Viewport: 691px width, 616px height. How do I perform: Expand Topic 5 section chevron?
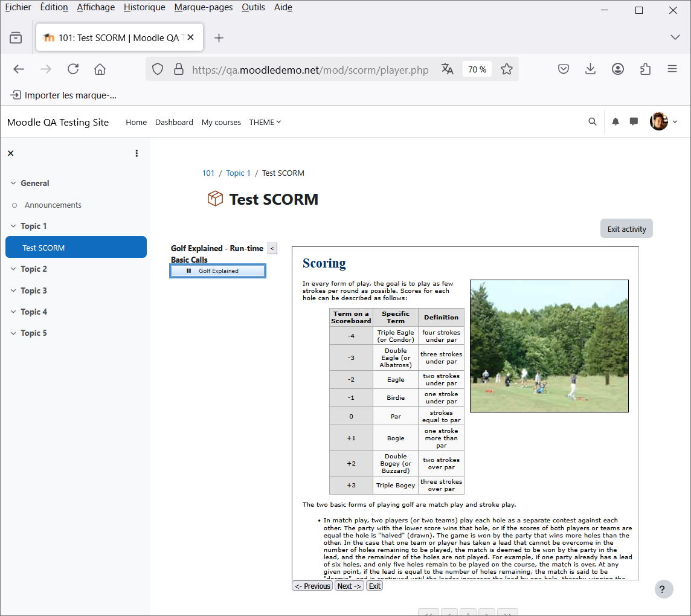coord(13,333)
